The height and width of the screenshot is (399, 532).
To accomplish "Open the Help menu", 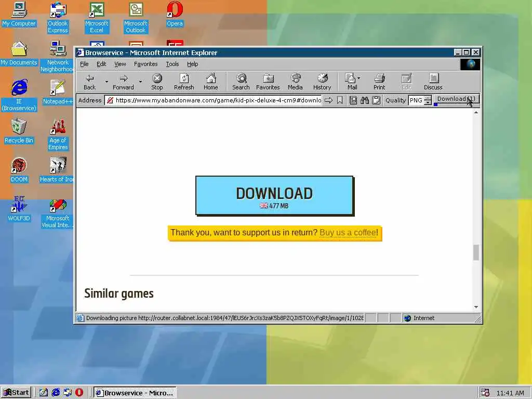I will click(x=192, y=64).
